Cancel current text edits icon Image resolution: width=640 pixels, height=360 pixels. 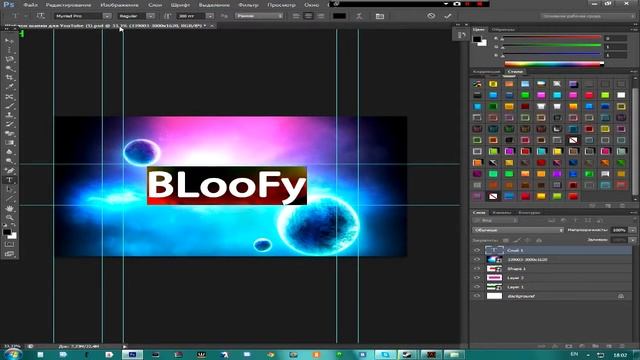(x=431, y=16)
